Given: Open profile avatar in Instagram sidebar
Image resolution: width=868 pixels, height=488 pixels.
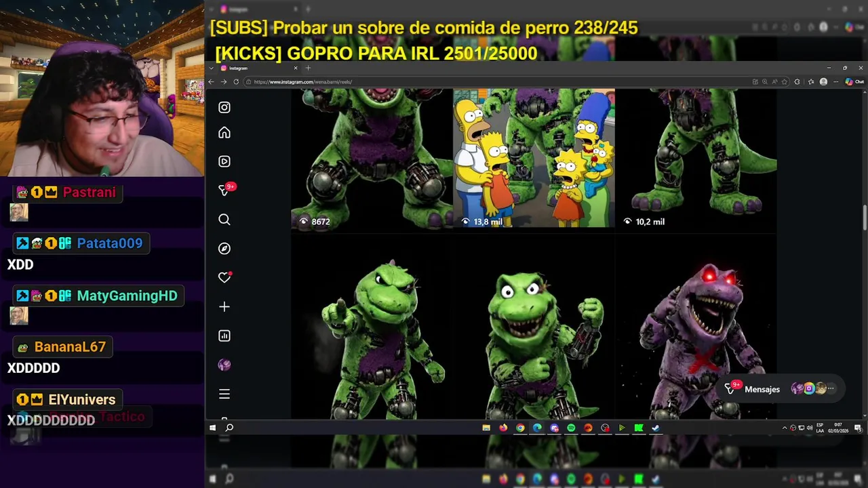Looking at the screenshot, I should 224,365.
